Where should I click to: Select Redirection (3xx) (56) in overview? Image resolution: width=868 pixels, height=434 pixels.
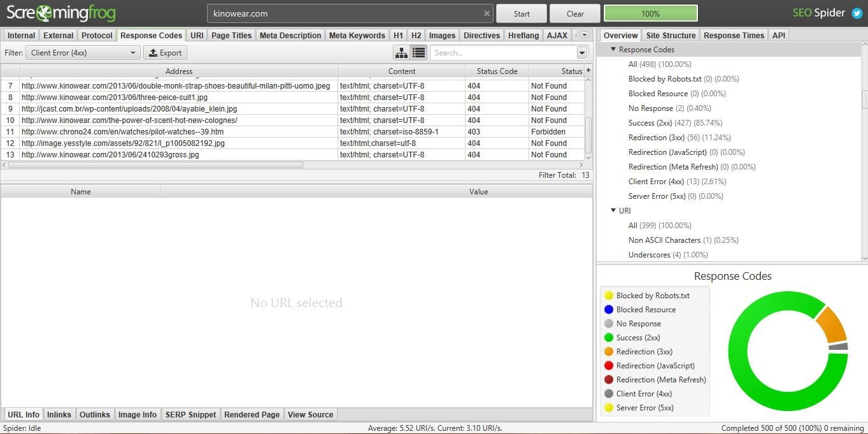tap(679, 138)
